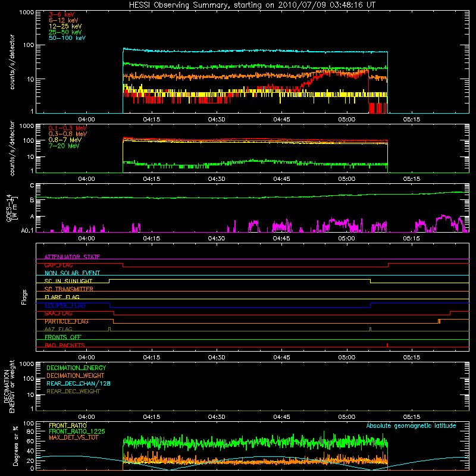Click the MAX_DET_VS_TOT legend label

click(73, 437)
